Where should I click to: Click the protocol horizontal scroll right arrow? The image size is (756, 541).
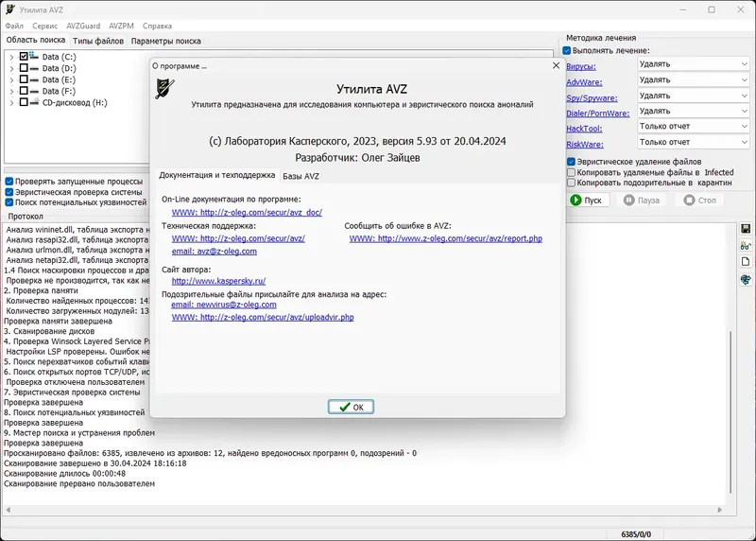point(720,510)
